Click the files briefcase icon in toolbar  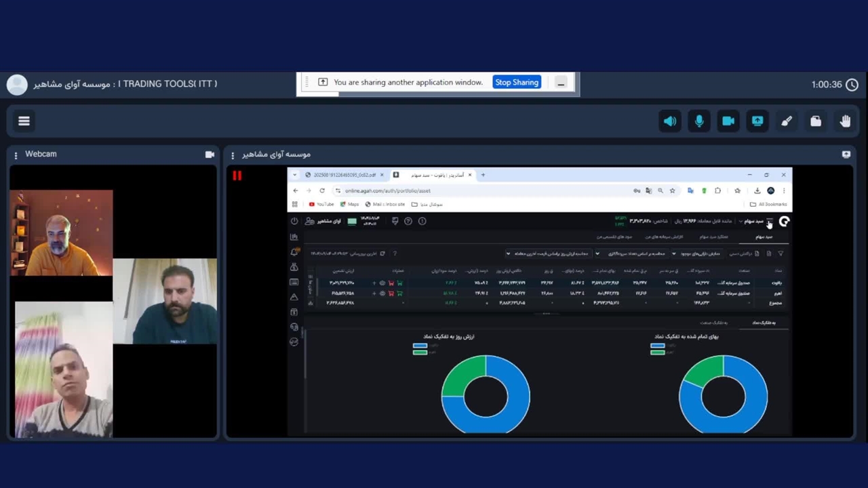[816, 121]
